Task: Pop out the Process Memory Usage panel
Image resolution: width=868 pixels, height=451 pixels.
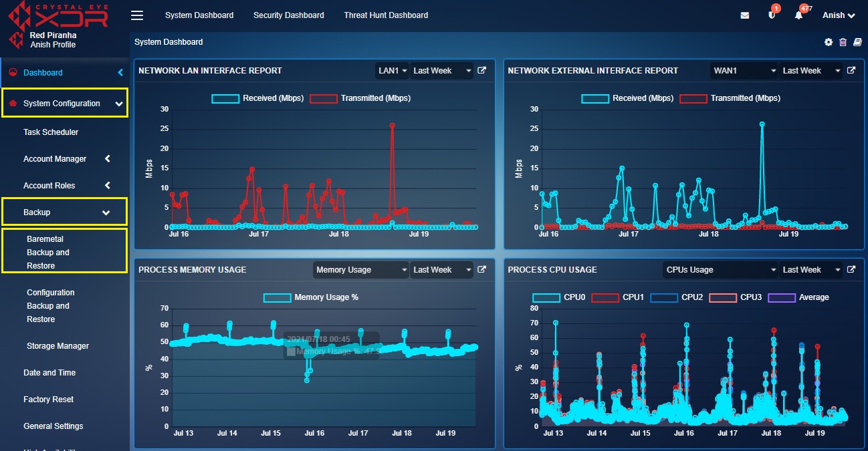Action: [x=481, y=269]
